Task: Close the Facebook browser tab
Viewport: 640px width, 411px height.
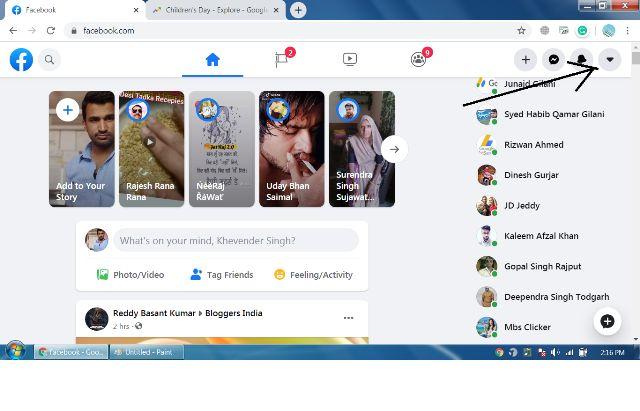Action: pos(136,10)
